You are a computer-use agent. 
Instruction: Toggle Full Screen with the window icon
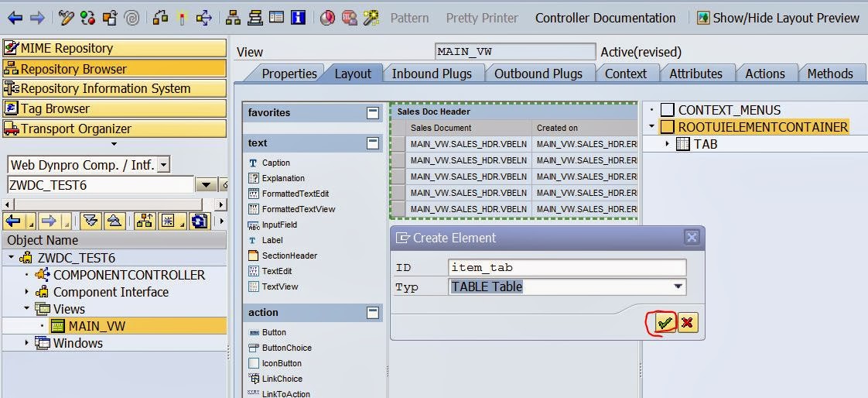[277, 19]
